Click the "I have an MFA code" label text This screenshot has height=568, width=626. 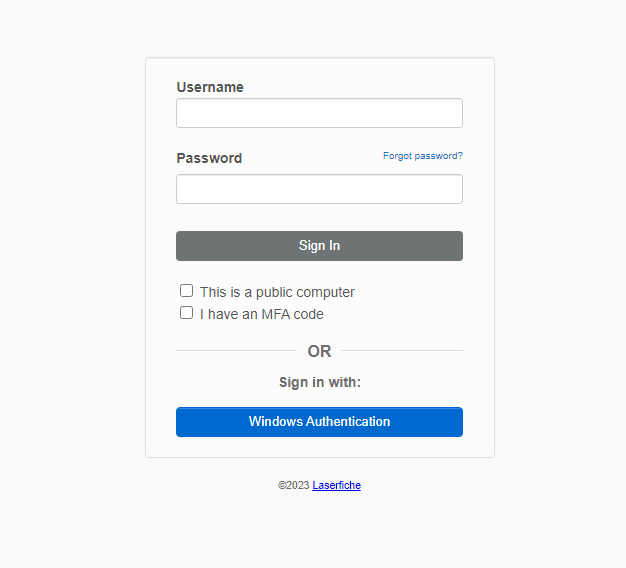pos(261,314)
